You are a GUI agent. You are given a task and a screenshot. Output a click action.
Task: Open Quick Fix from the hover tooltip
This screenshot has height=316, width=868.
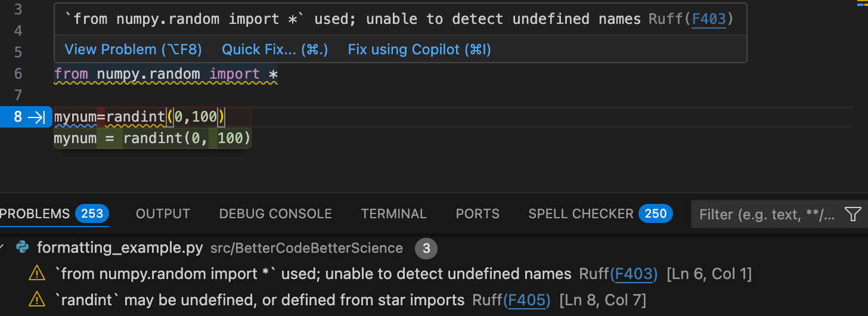(275, 49)
